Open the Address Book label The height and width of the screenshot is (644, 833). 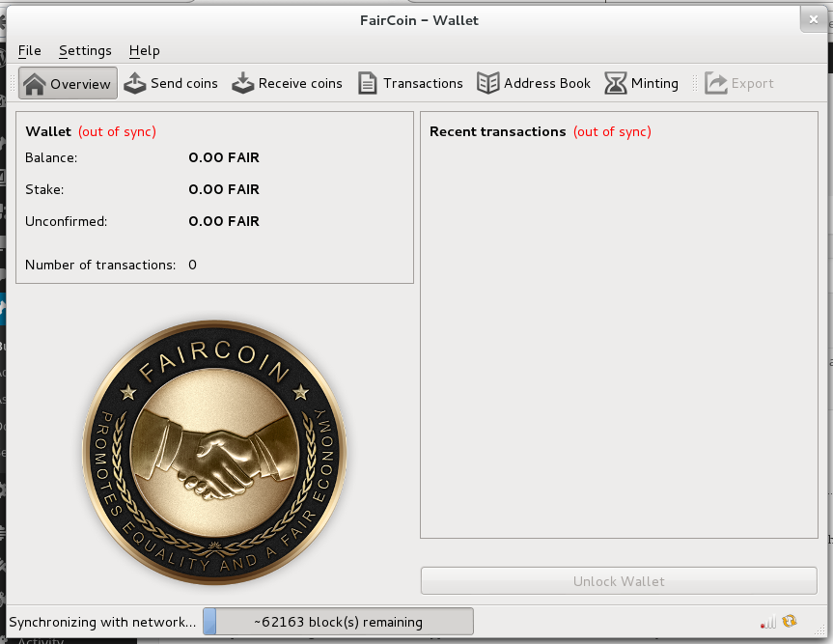[x=546, y=83]
